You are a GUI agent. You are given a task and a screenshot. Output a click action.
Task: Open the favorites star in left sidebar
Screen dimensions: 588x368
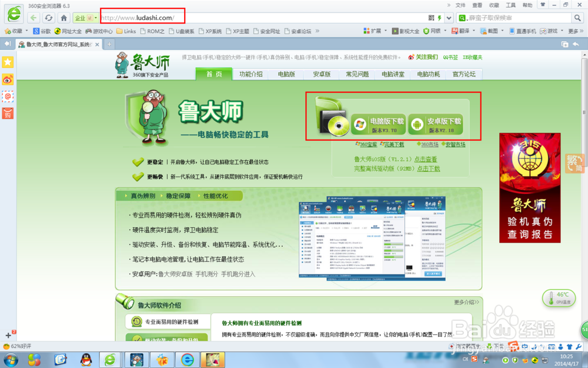(8, 62)
